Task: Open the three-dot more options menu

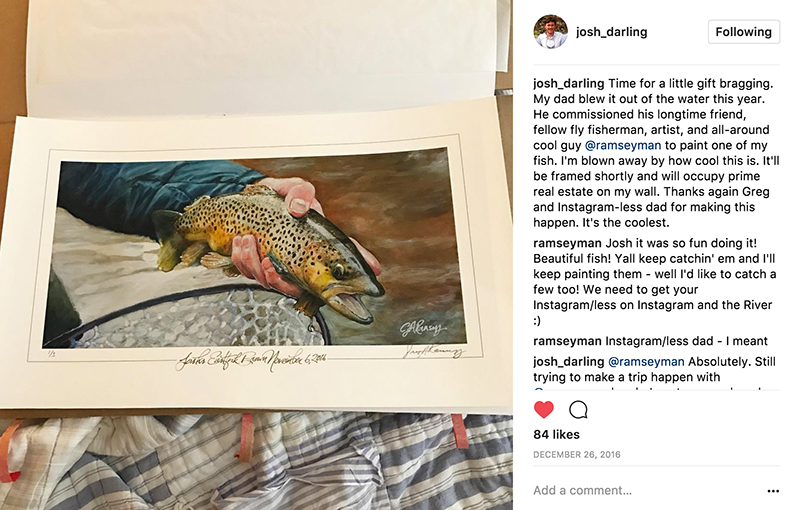Action: pos(773,491)
